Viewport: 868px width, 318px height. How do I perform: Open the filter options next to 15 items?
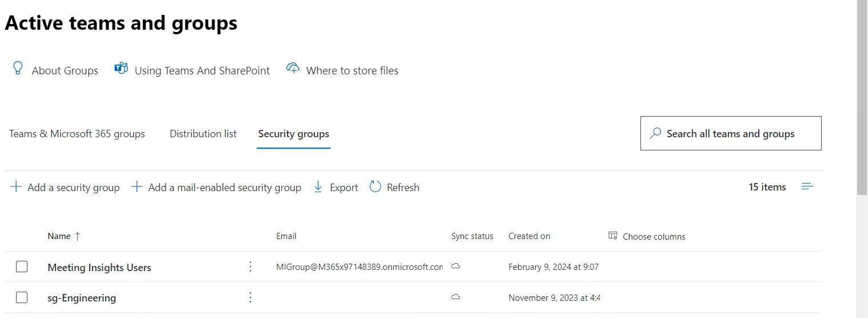pos(807,187)
